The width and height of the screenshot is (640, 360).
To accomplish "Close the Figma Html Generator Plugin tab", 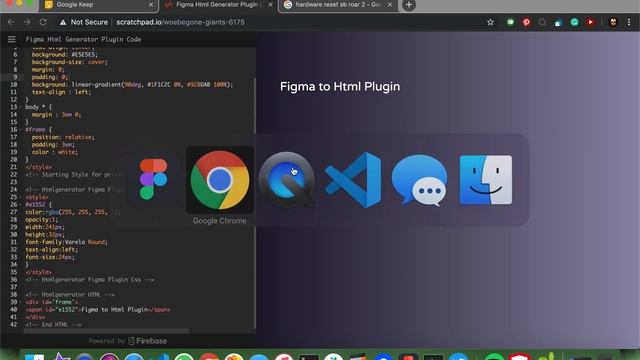I will click(270, 5).
